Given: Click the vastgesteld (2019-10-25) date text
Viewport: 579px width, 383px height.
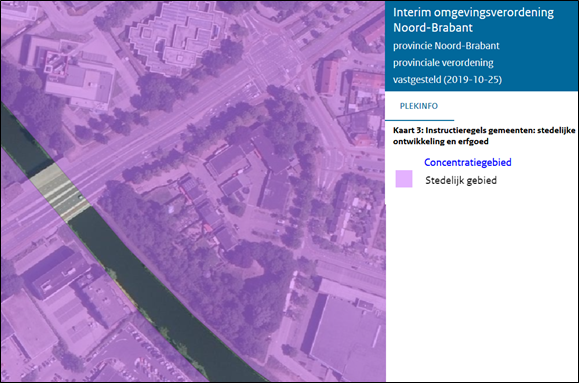Looking at the screenshot, I should tap(447, 79).
